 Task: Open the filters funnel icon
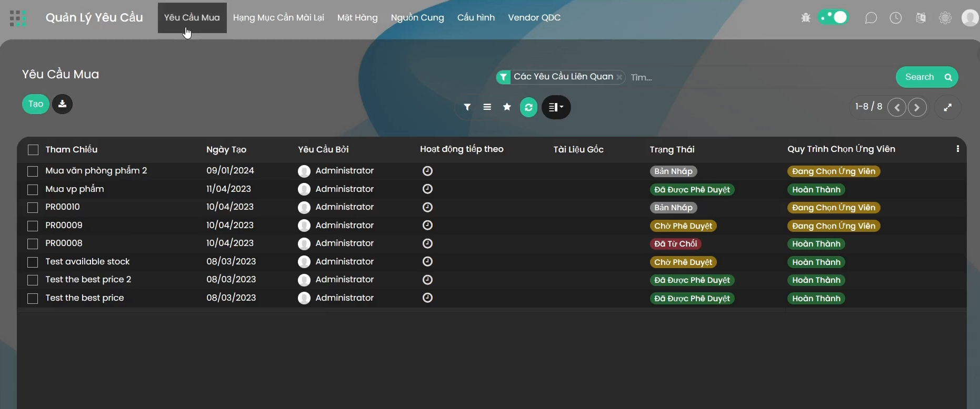click(467, 107)
